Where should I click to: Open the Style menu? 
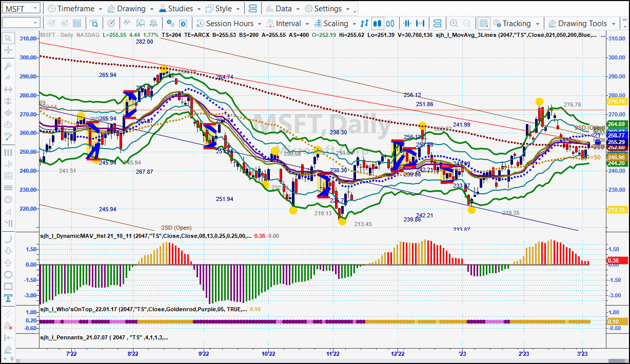tap(223, 9)
